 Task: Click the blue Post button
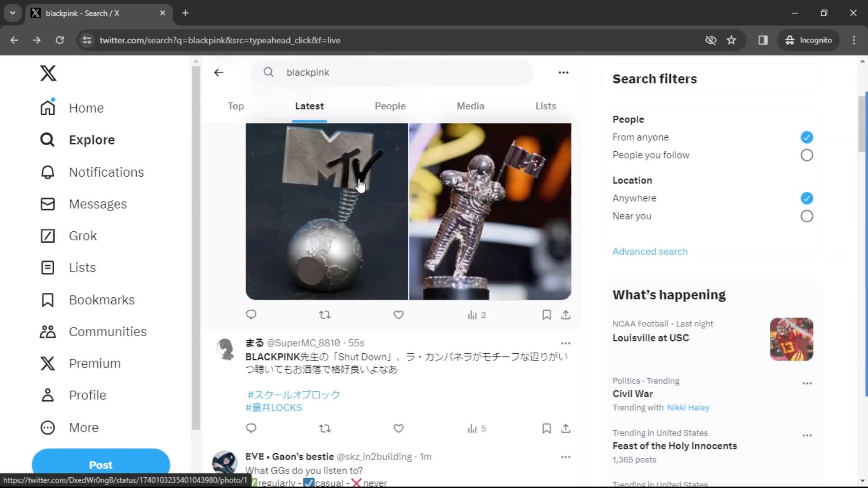tap(101, 465)
